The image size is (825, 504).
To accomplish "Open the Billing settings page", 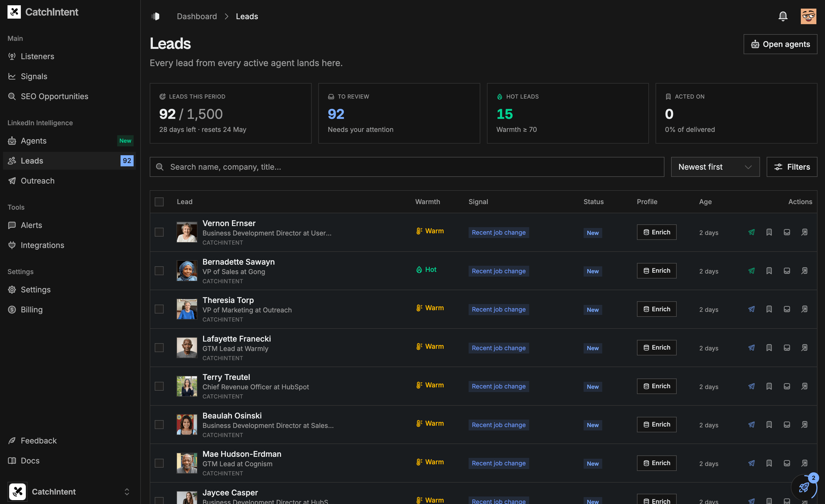I will coord(32,309).
